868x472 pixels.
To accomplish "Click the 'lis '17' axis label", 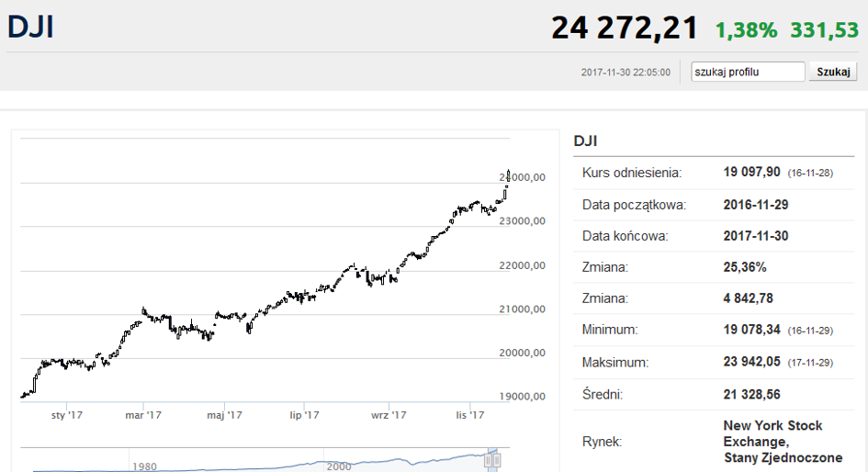I will point(470,415).
